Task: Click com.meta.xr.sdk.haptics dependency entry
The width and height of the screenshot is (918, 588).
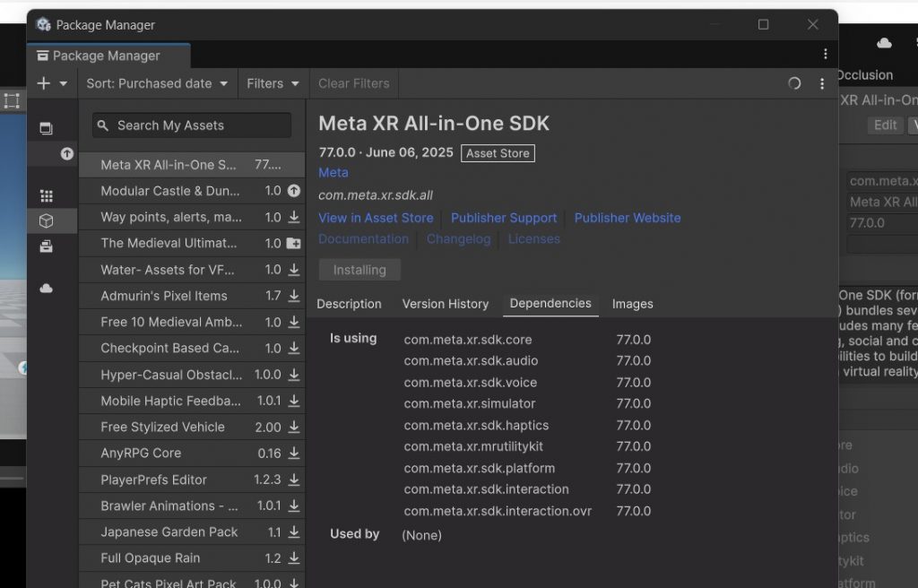Action: (x=476, y=425)
